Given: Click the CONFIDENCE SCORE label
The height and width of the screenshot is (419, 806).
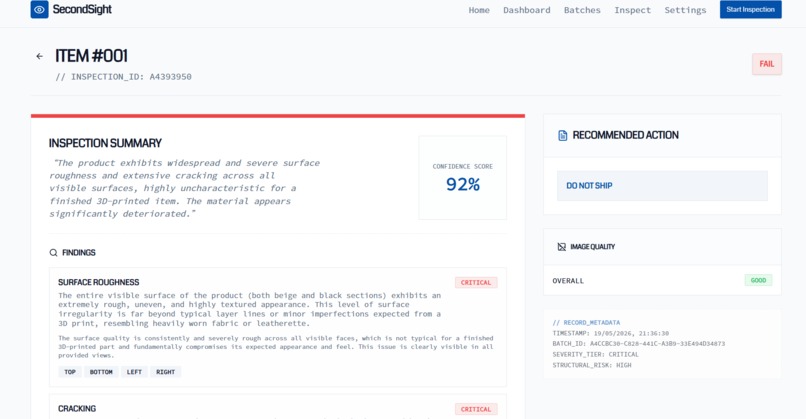Looking at the screenshot, I should (x=463, y=167).
